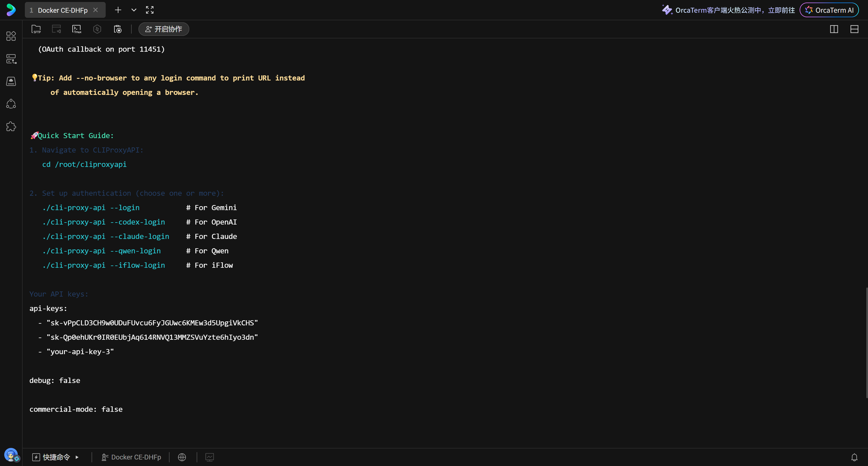868x466 pixels.
Task: Open the monitoring chart icon in status bar
Action: coord(210,457)
